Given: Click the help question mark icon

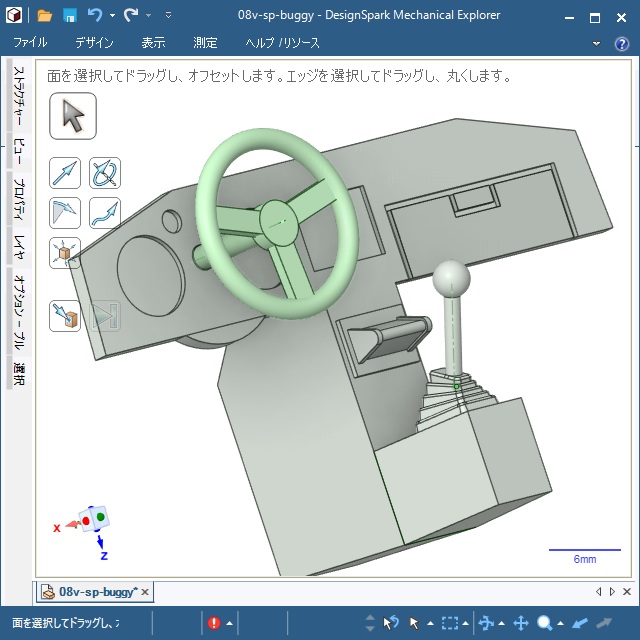Looking at the screenshot, I should (621, 43).
